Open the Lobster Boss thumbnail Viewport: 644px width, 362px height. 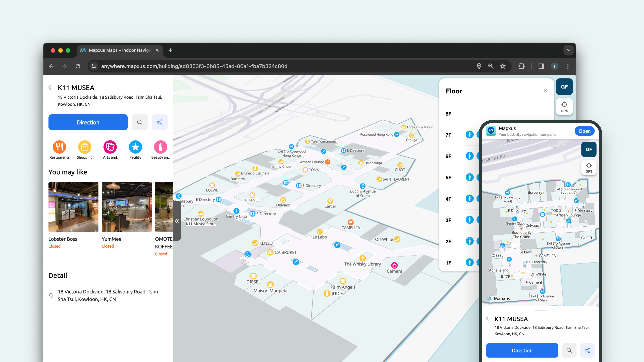click(x=73, y=207)
